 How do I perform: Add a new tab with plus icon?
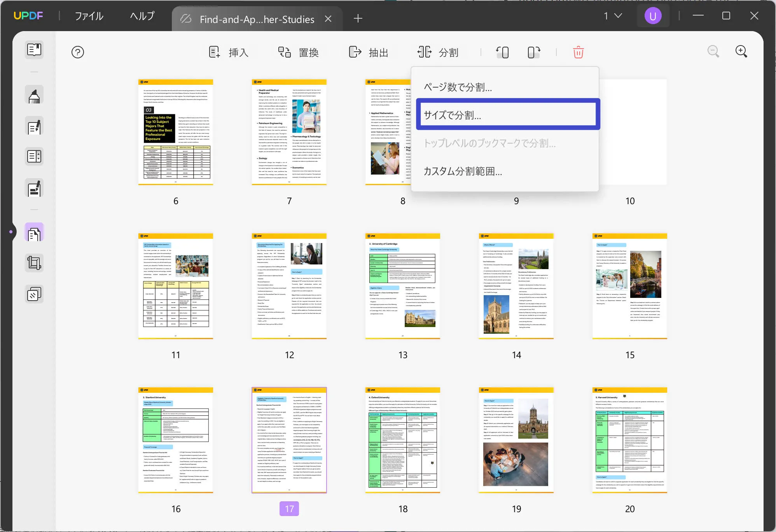(x=358, y=18)
